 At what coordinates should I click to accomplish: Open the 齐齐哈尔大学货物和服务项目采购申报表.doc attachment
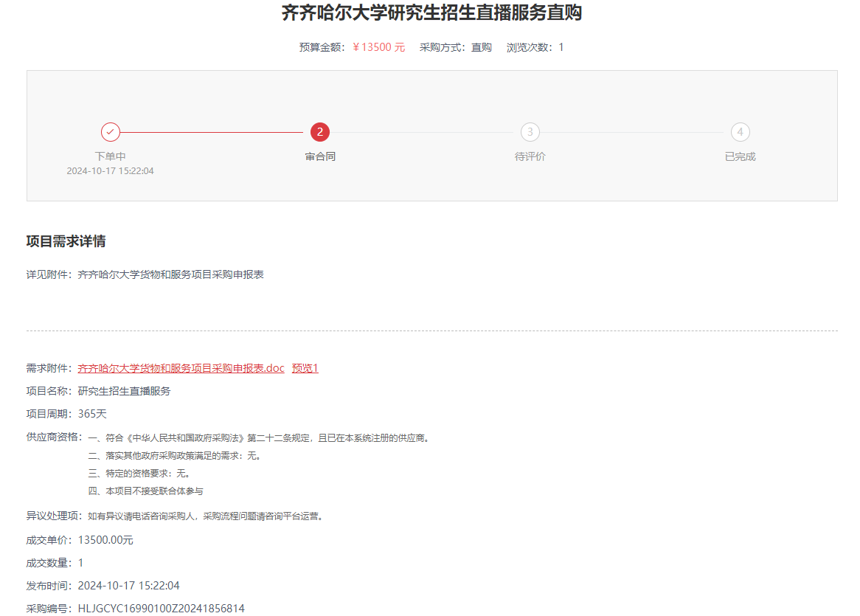coord(181,368)
